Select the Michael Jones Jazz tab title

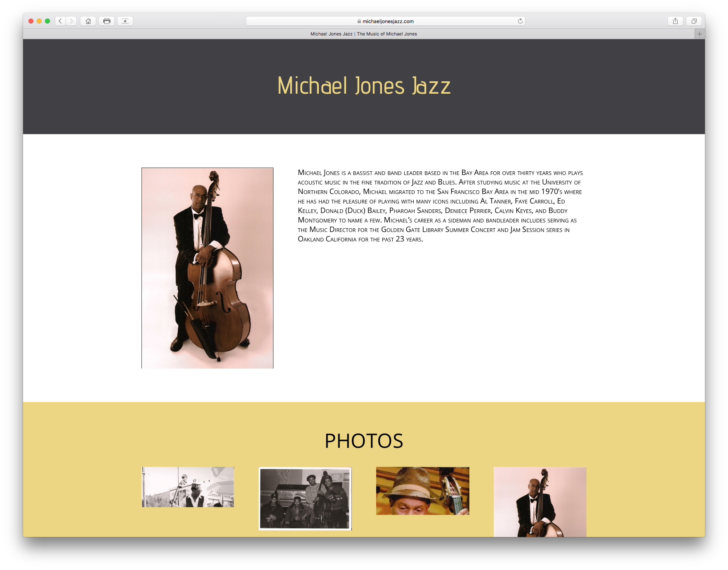click(x=364, y=34)
